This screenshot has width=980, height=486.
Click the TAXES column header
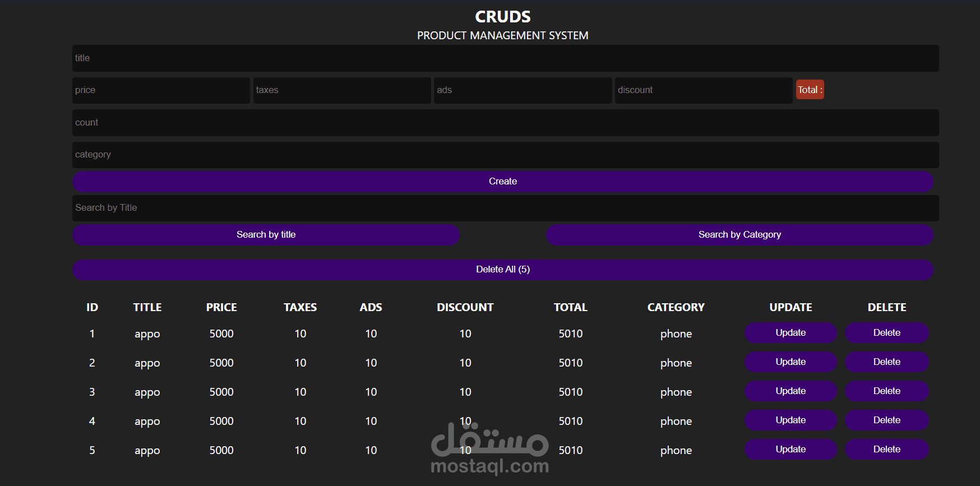[301, 307]
